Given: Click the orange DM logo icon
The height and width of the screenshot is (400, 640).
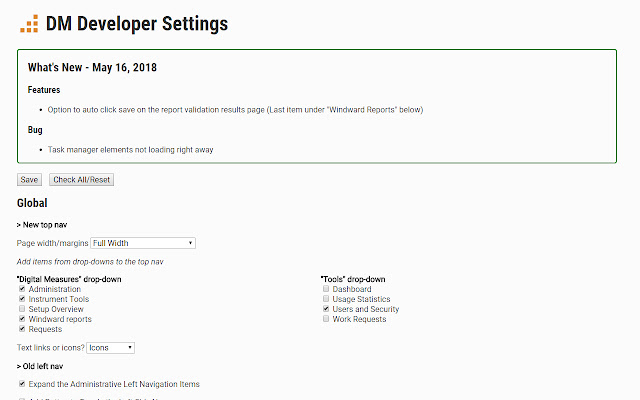Looking at the screenshot, I should coord(29,24).
